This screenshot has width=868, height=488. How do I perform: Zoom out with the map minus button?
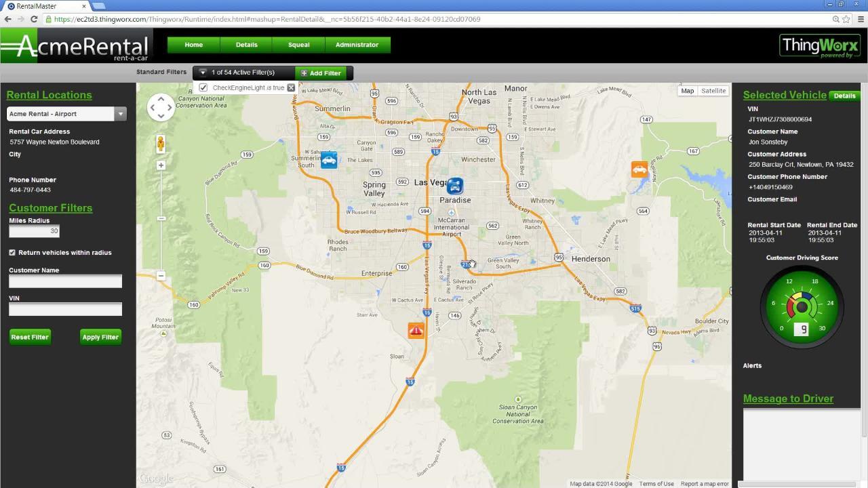point(161,275)
